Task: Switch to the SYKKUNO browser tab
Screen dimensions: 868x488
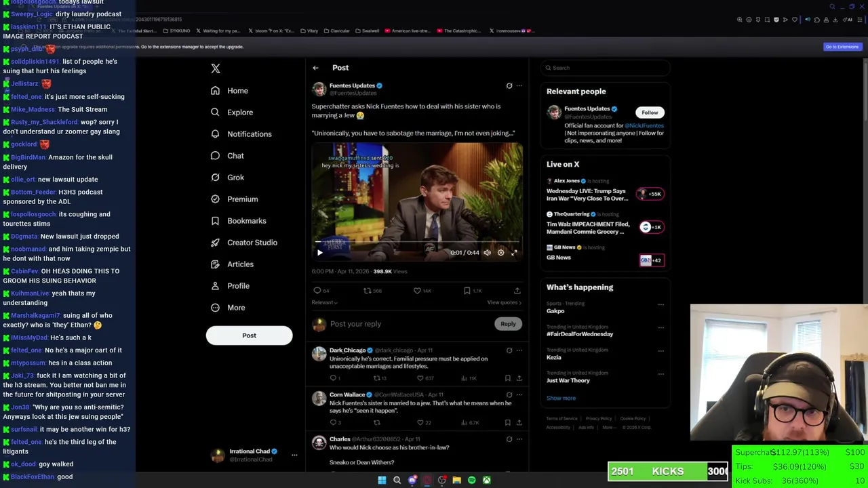Action: [x=176, y=30]
